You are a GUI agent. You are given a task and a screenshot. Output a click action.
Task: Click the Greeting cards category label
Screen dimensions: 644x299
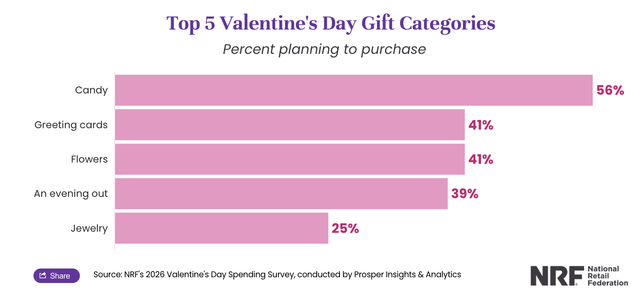71,125
